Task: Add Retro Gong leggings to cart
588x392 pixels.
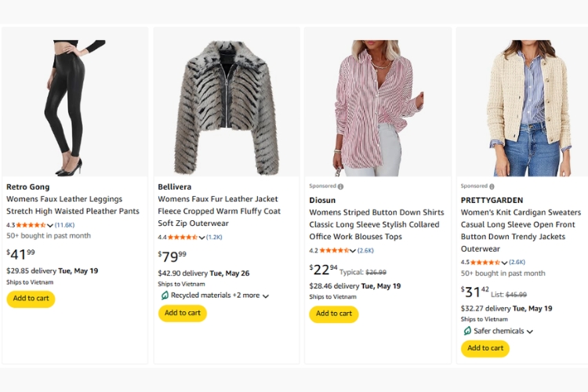Action: pos(31,299)
